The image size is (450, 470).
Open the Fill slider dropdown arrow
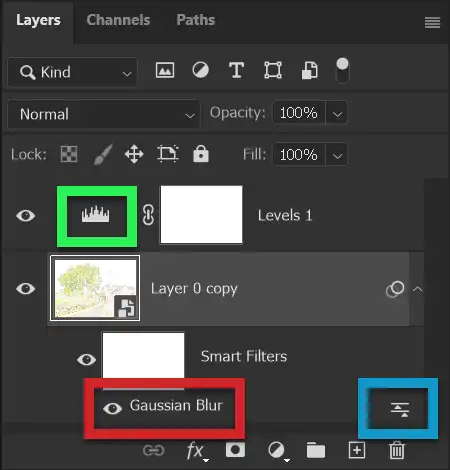(x=337, y=155)
